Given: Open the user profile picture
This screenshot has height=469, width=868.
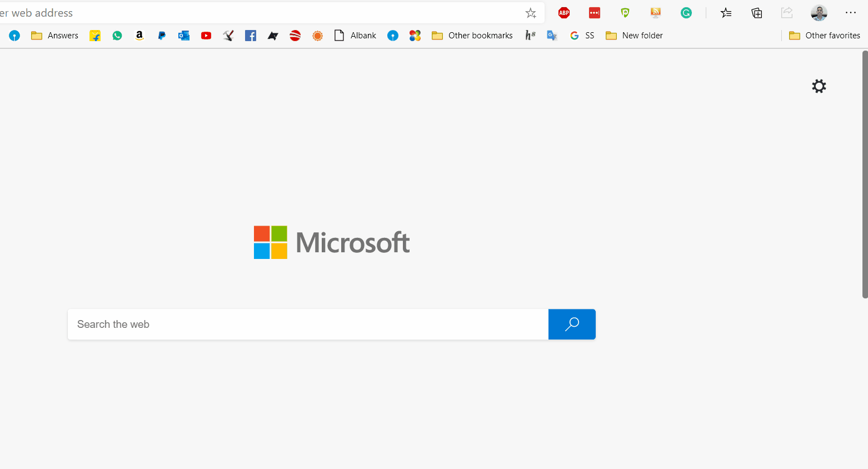Looking at the screenshot, I should (x=819, y=13).
